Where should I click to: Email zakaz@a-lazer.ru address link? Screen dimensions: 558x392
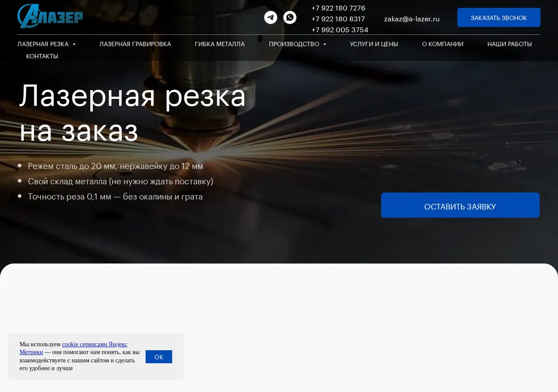tap(412, 19)
